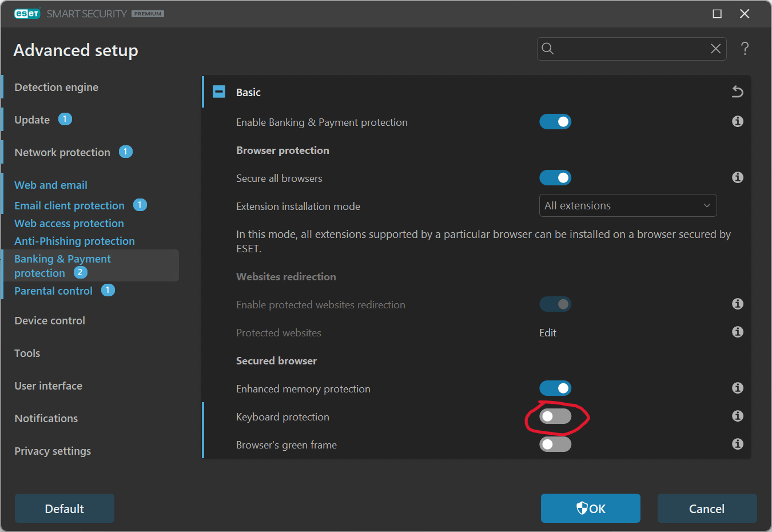
Task: Click the Keyboard protection label
Action: tap(282, 416)
